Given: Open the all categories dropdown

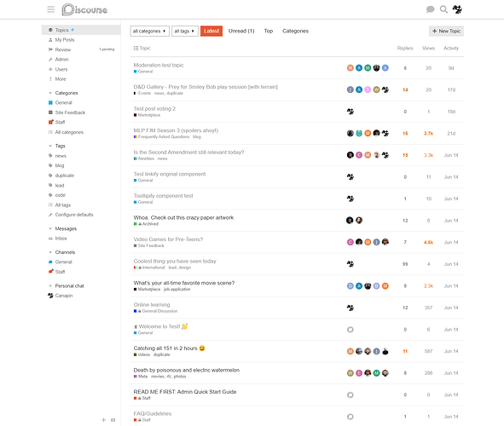Looking at the screenshot, I should click(x=150, y=32).
